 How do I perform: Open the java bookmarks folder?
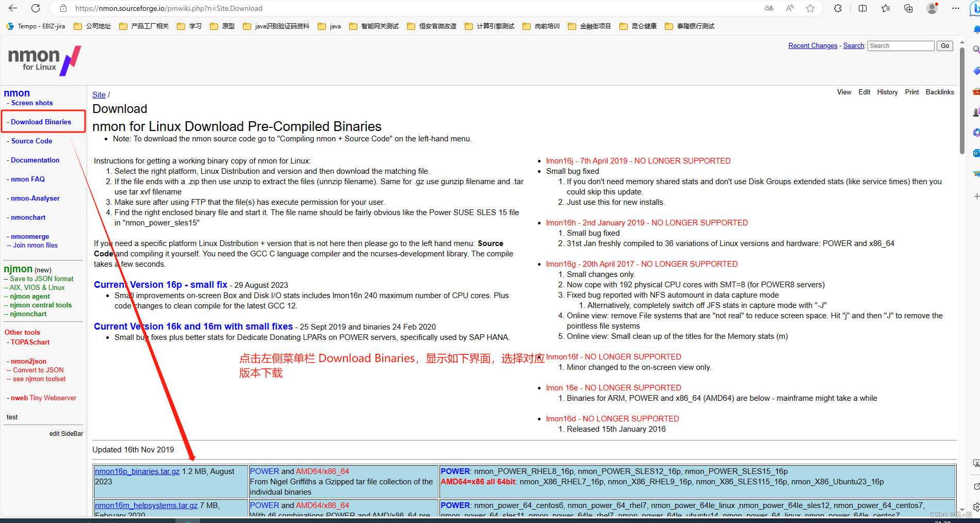tap(330, 26)
